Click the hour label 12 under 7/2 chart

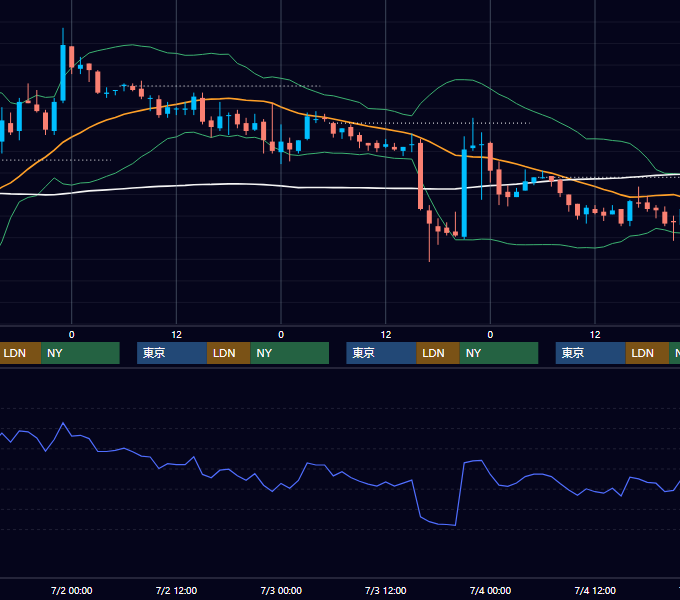(177, 335)
